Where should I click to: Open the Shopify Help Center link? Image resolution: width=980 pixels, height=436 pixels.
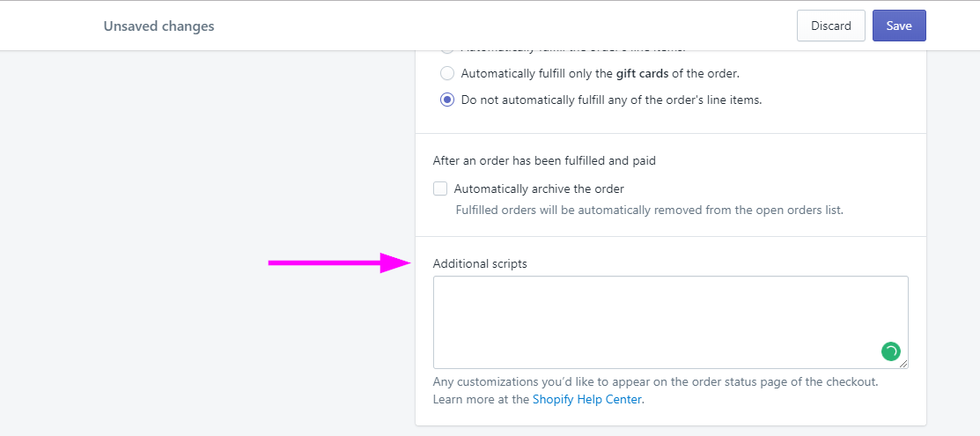click(x=587, y=399)
